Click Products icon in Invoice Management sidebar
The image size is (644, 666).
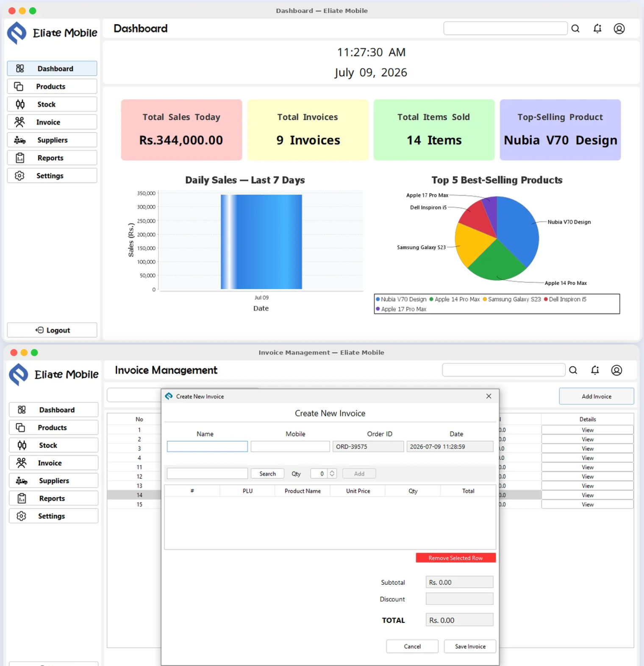coord(20,427)
